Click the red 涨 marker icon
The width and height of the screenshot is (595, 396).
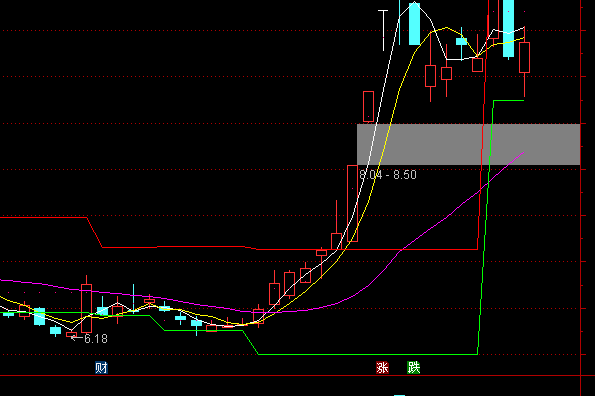382,368
